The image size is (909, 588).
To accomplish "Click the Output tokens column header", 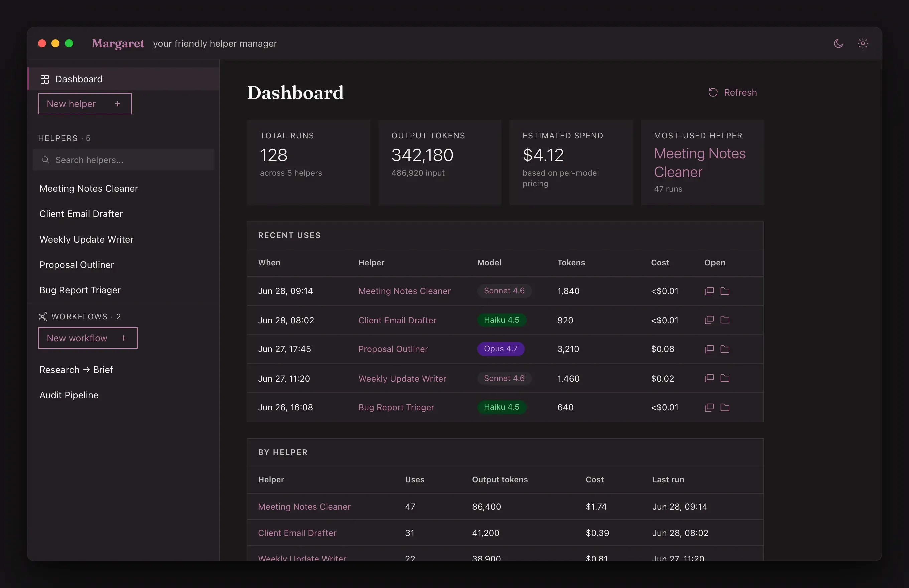I will (x=500, y=479).
